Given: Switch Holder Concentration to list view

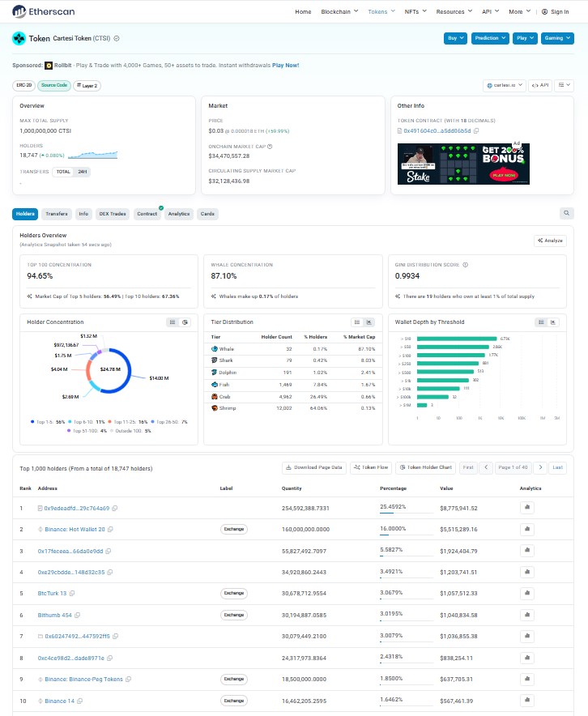Looking at the screenshot, I should tap(173, 322).
